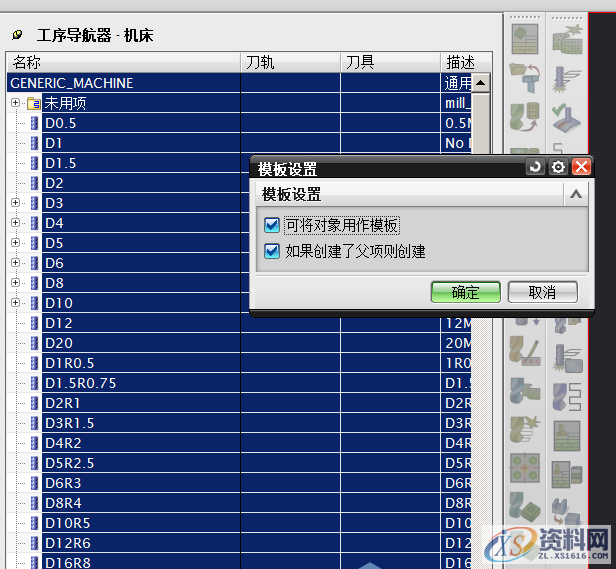Click the tool icon beside D6R3
This screenshot has width=616, height=569.
point(35,483)
